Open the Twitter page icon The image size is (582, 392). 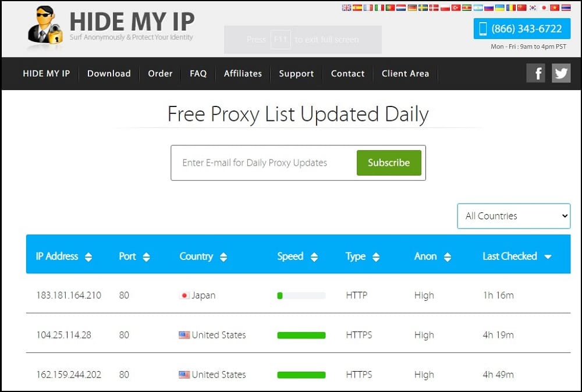coord(561,73)
